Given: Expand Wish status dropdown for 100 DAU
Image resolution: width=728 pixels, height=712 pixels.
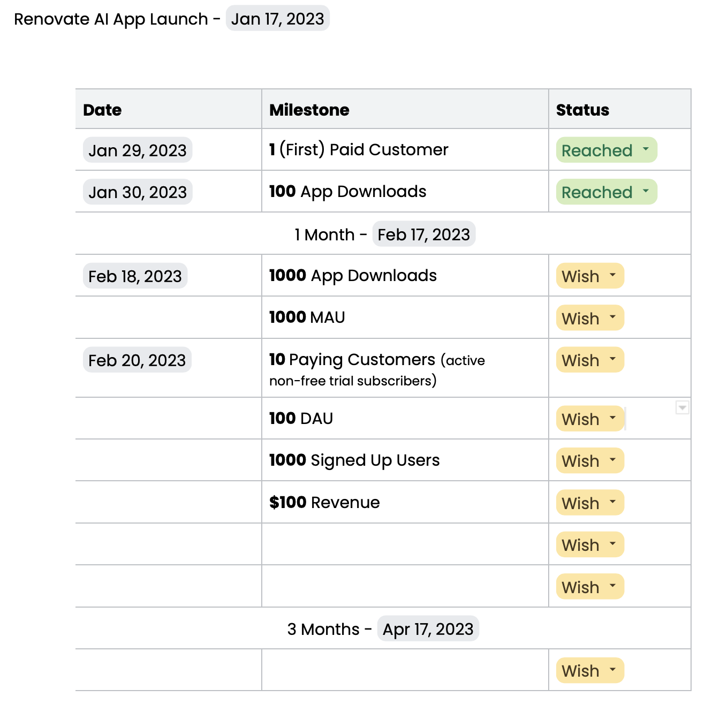Looking at the screenshot, I should pos(590,419).
